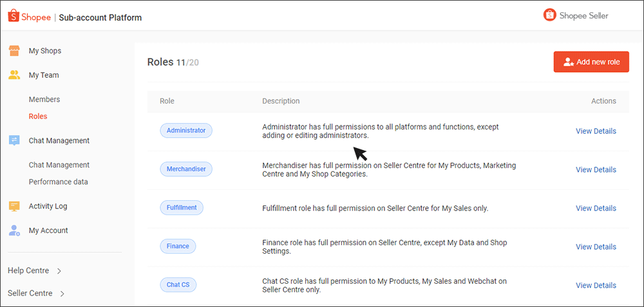Click the Finance role tag

click(x=178, y=247)
